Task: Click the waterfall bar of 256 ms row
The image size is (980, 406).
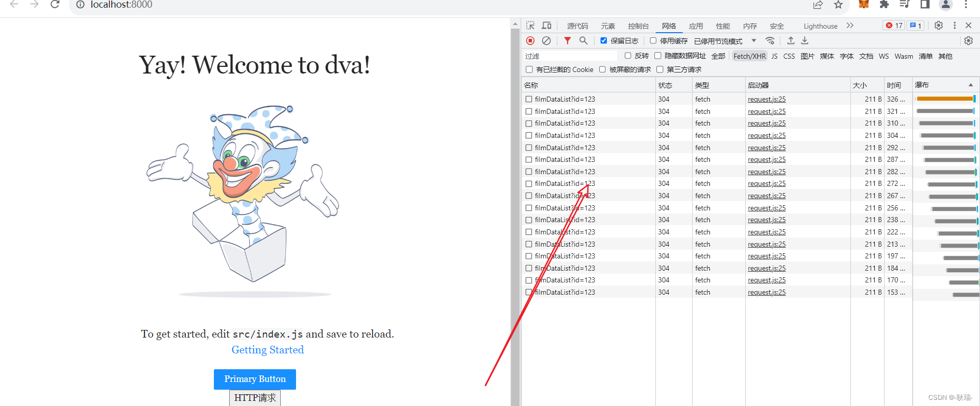Action: (954, 208)
